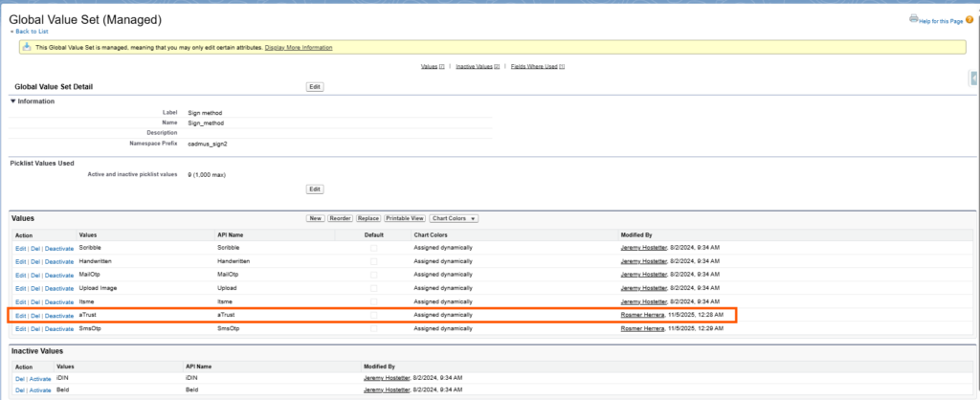This screenshot has width=980, height=400.
Task: Click the Reorder button
Action: [x=340, y=218]
